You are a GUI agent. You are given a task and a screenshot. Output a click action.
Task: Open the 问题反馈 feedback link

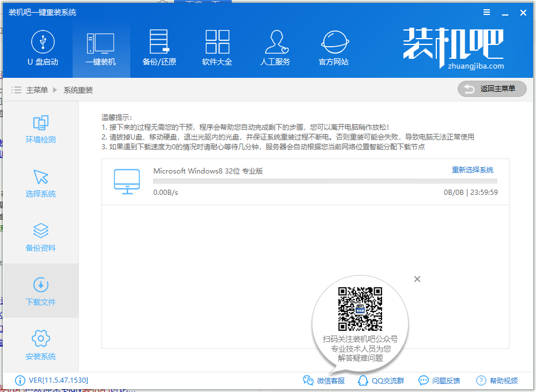tap(439, 380)
